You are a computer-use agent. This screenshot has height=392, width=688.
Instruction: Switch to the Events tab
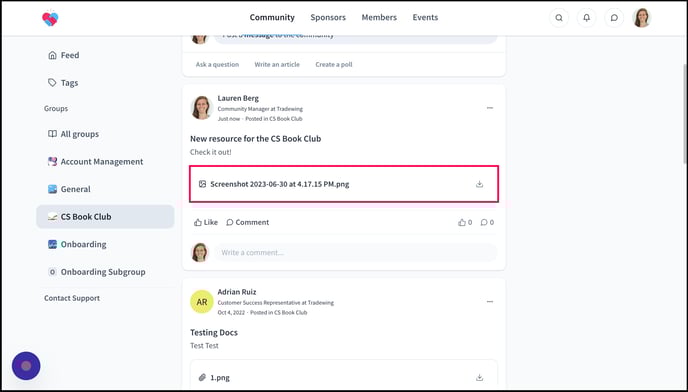(x=425, y=18)
